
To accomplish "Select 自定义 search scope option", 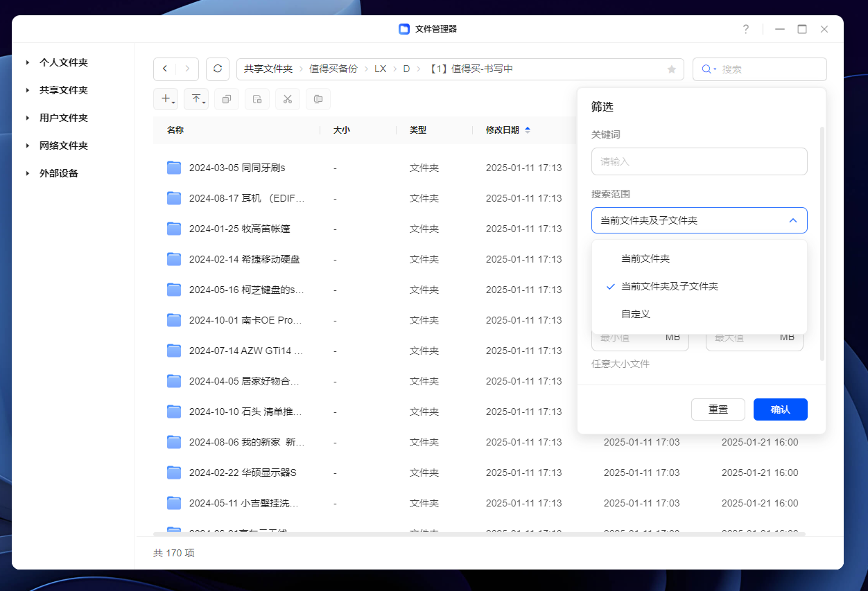I will click(x=636, y=314).
